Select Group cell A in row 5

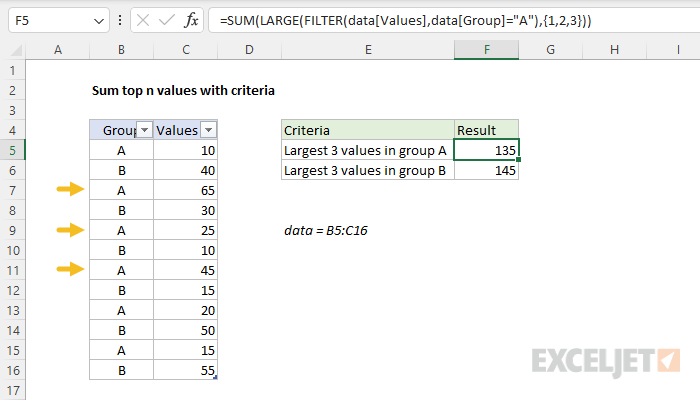point(121,150)
